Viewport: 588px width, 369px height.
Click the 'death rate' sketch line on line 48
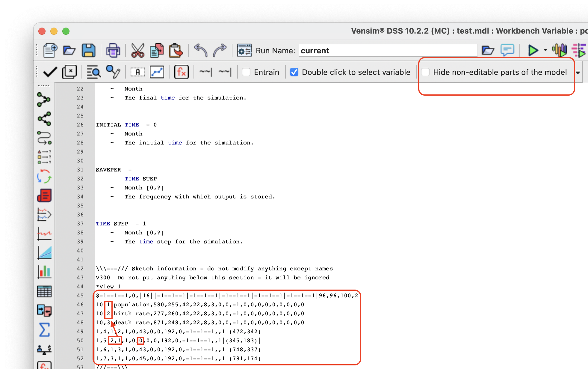pyautogui.click(x=200, y=323)
